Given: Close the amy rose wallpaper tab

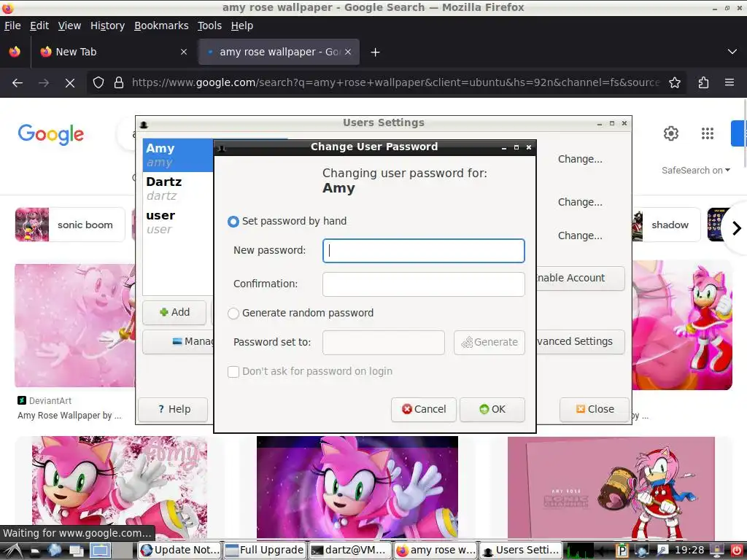Looking at the screenshot, I should 348,52.
